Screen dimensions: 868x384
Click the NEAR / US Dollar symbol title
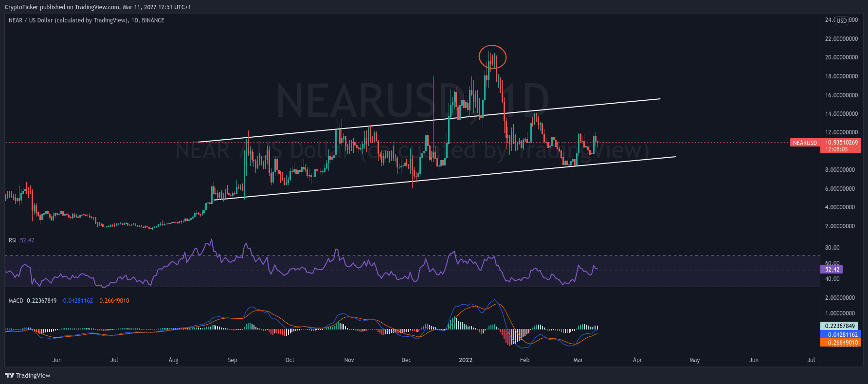(x=68, y=20)
